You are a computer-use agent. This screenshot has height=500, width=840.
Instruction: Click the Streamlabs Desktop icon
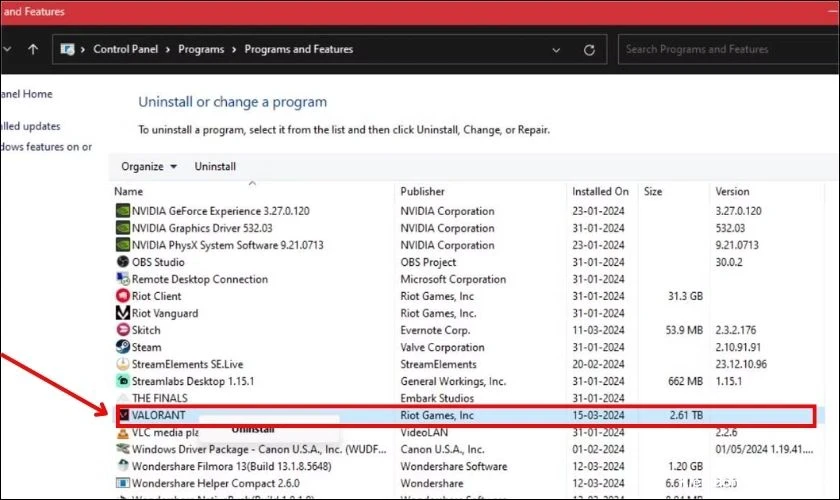pyautogui.click(x=123, y=381)
